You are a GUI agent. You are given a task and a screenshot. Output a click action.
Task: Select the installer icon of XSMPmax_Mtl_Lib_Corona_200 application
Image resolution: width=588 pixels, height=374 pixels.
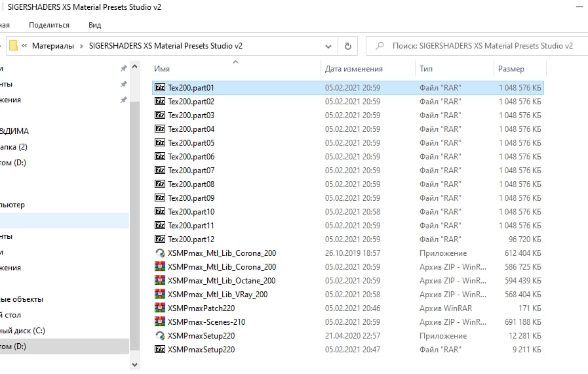tap(160, 253)
